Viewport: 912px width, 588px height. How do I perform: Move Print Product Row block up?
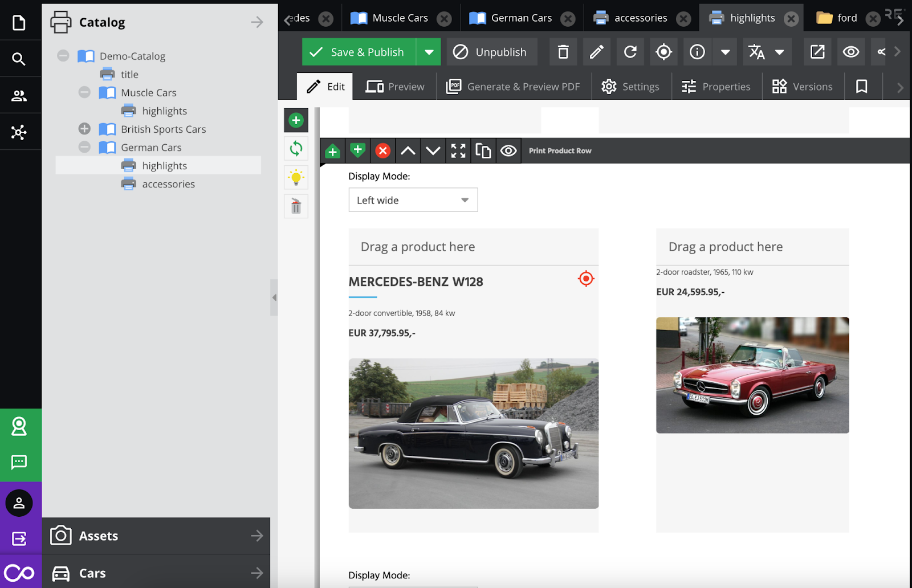point(408,151)
